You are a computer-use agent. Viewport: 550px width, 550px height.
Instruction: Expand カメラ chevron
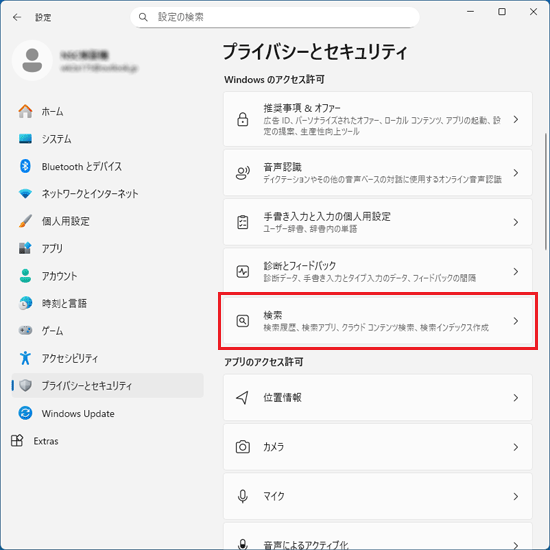click(516, 447)
